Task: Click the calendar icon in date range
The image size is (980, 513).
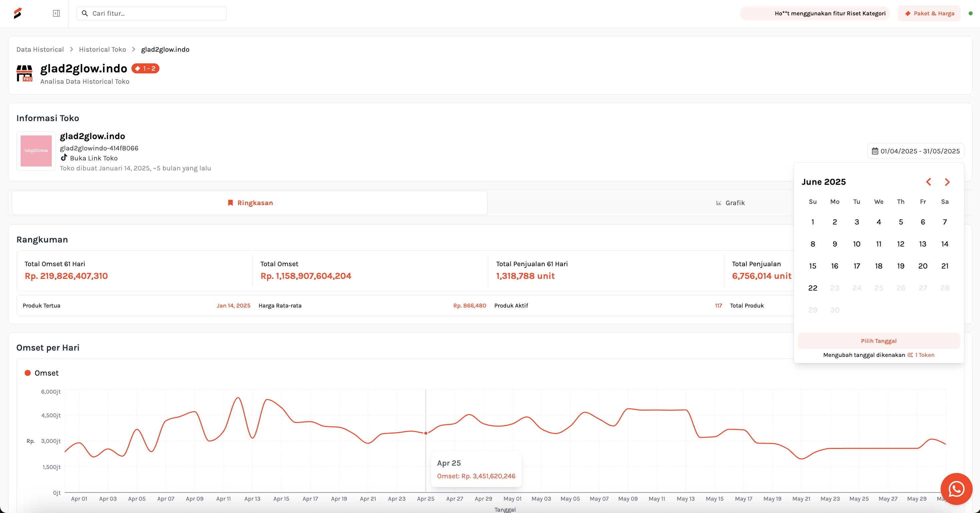Action: coord(875,151)
